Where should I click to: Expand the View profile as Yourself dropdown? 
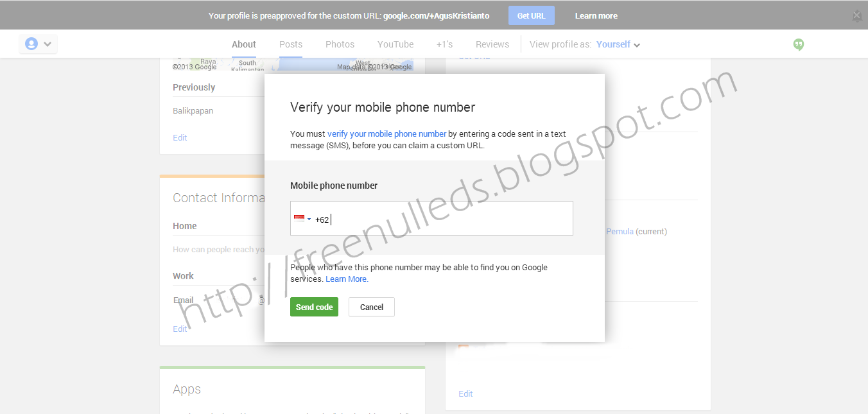(x=618, y=44)
